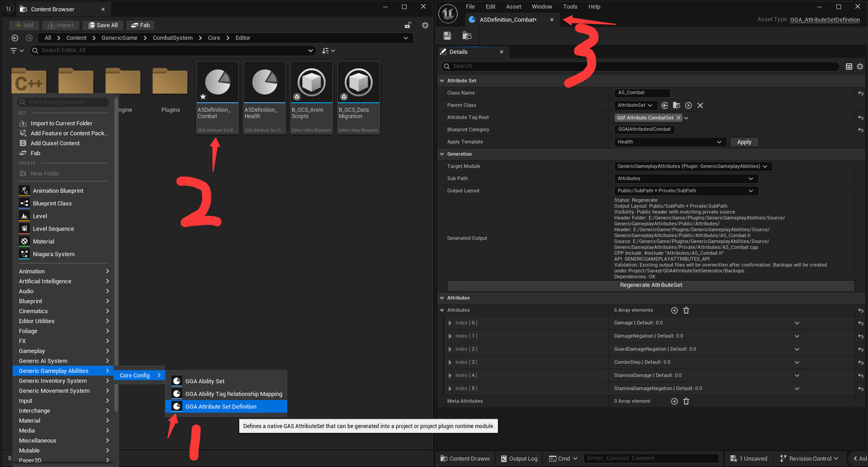
Task: Expand the Index [ 2 ] array element
Action: click(450, 349)
